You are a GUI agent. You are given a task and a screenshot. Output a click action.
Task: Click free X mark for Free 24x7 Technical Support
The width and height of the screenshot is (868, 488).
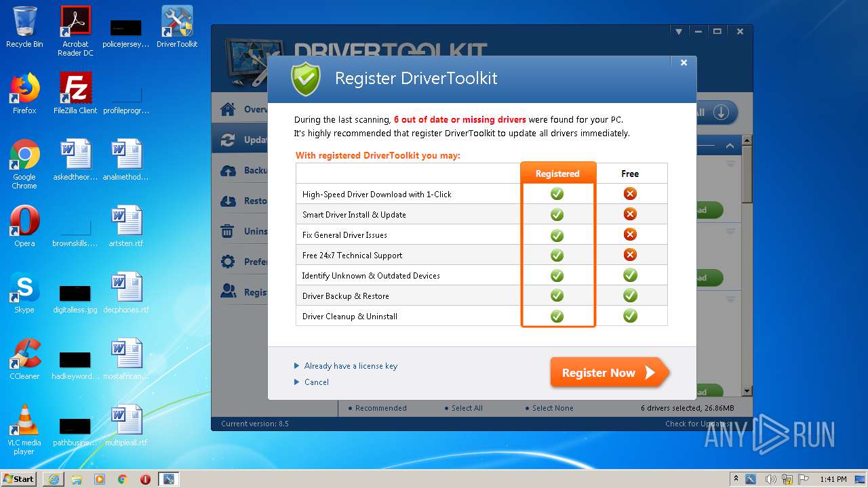(630, 255)
